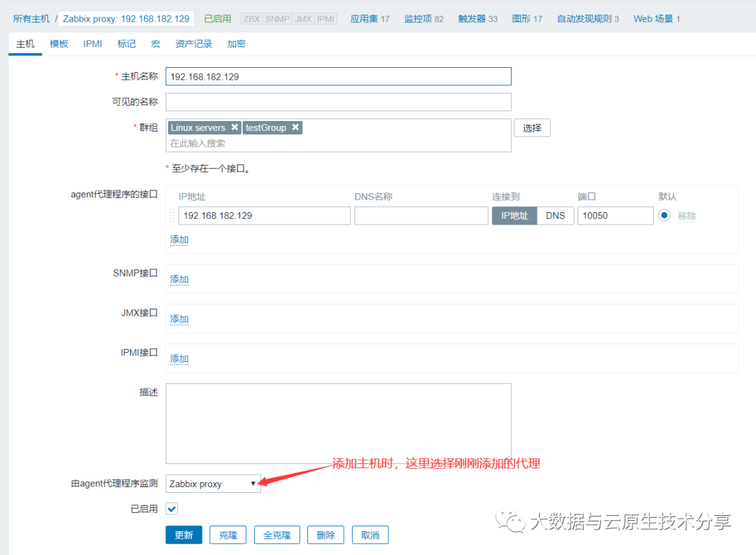The height and width of the screenshot is (555, 756).
Task: Click into the 描述 text area
Action: pos(339,424)
